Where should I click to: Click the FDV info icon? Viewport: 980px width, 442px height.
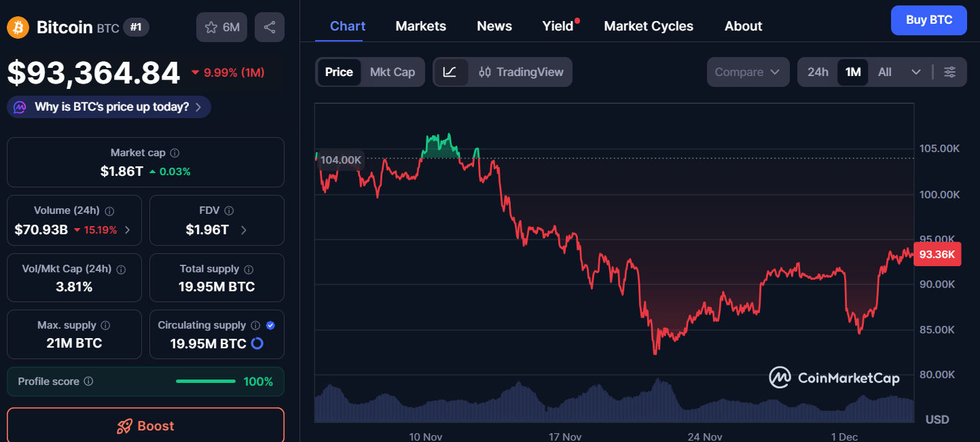(230, 211)
